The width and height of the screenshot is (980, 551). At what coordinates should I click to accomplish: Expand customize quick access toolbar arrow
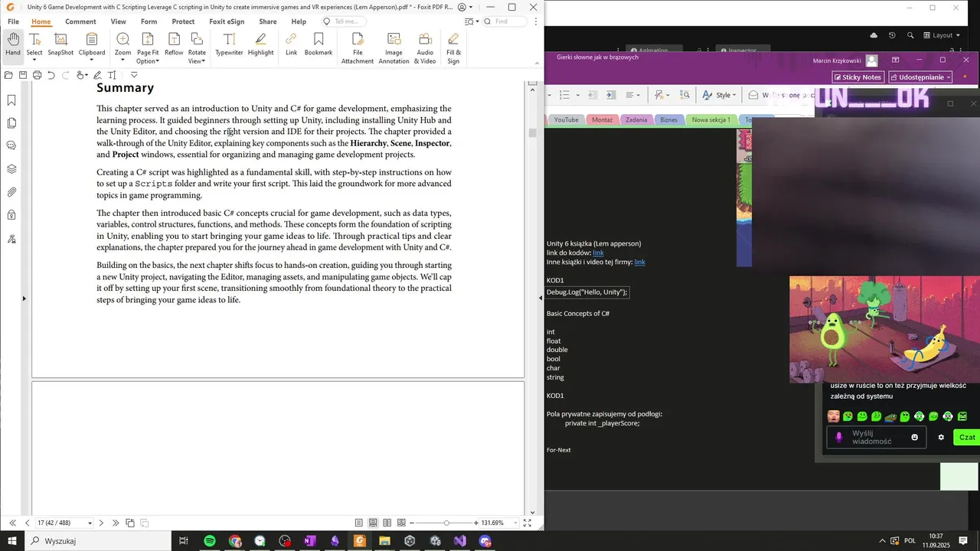point(134,75)
